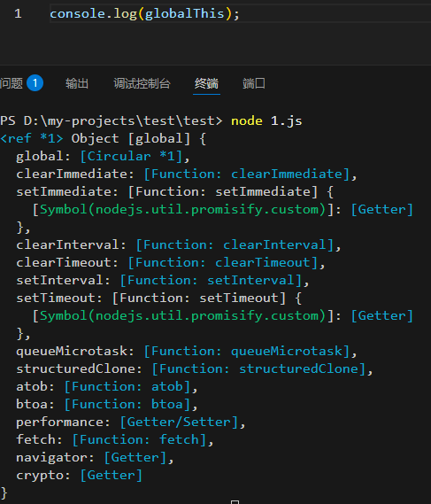
Task: Click the [Circular *1] reference text
Action: [x=131, y=156]
